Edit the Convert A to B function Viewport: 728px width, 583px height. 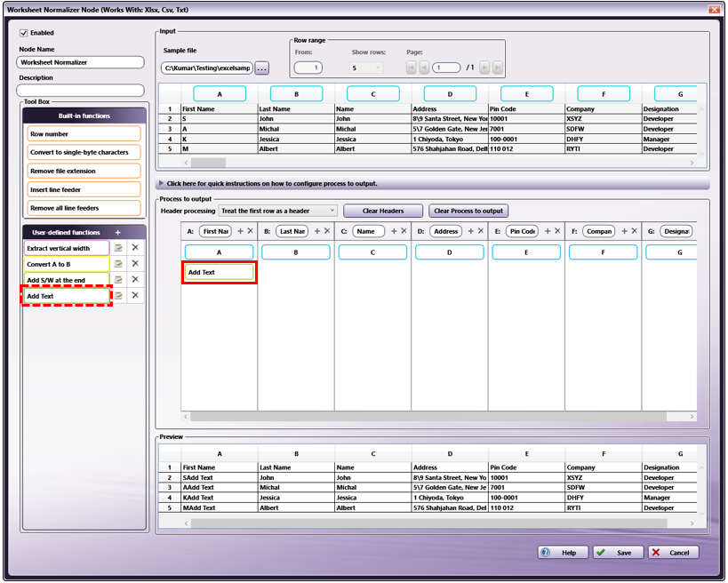118,264
